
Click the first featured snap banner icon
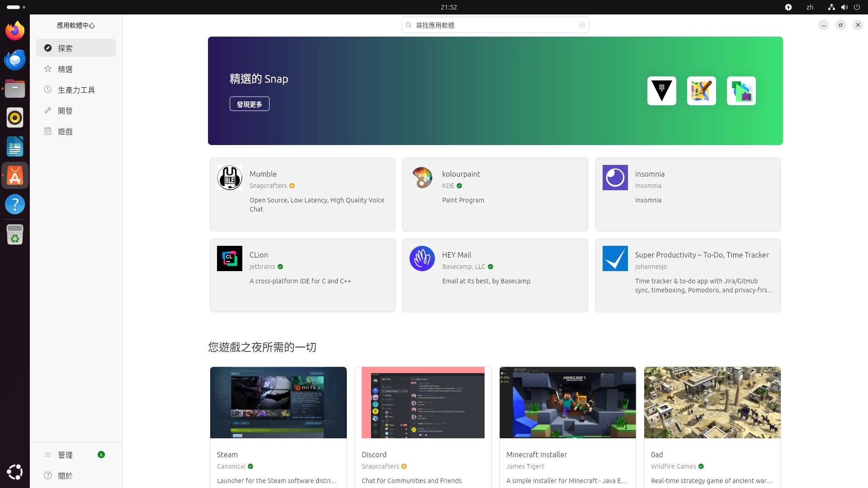pos(661,91)
